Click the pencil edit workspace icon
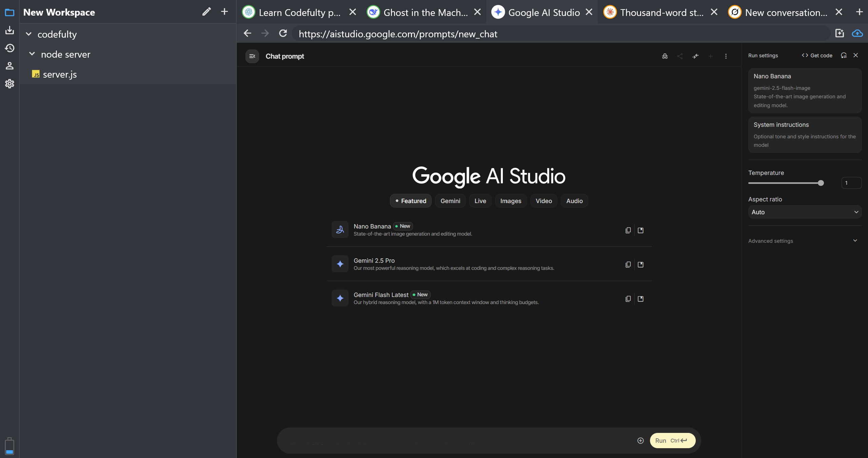The image size is (868, 458). click(x=206, y=12)
